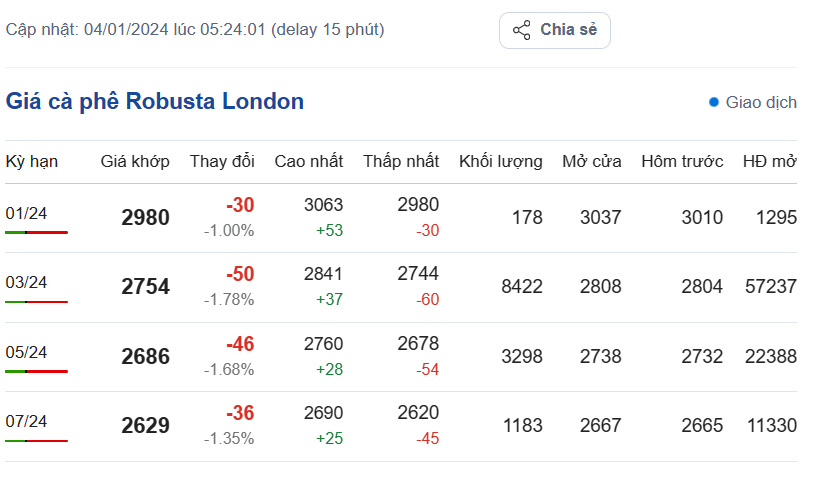Image resolution: width=820 pixels, height=477 pixels.
Task: Open the 05/24 contract row label
Action: pyautogui.click(x=26, y=352)
